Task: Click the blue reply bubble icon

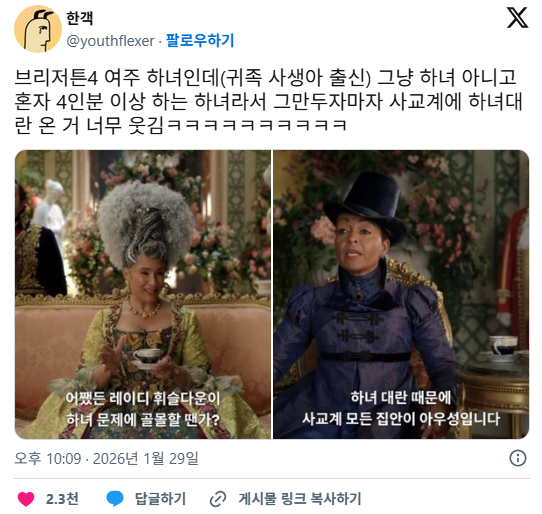Action: coord(115,499)
